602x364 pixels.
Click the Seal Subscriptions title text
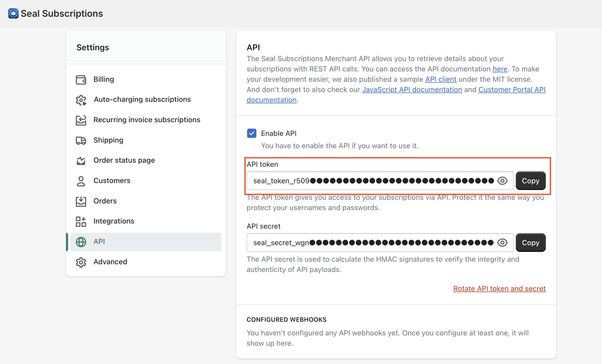[62, 14]
